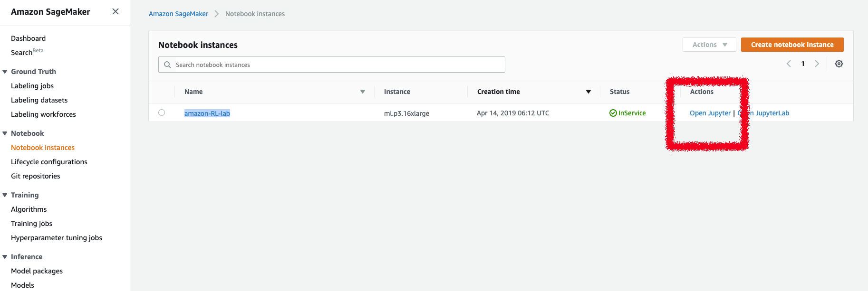Screen dimensions: 868x291
Task: Open Training jobs
Action: (x=32, y=224)
